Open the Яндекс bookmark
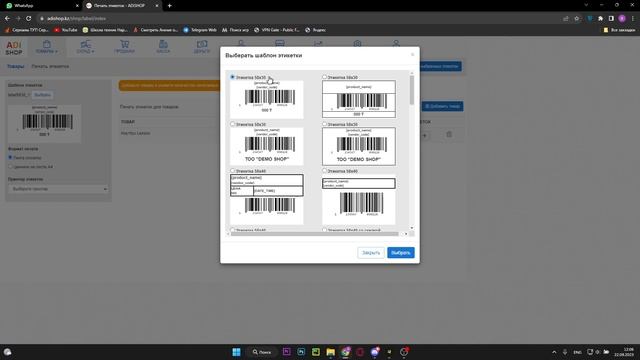 316,30
